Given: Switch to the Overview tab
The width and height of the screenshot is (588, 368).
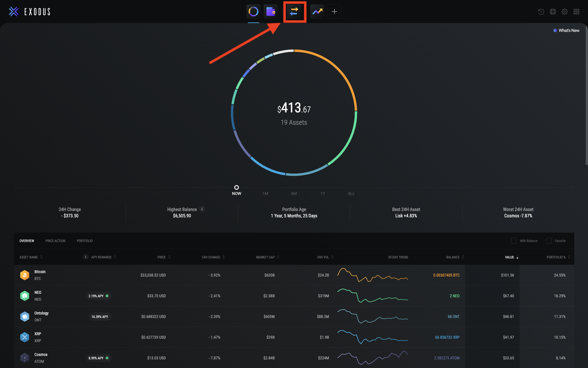Looking at the screenshot, I should 27,241.
